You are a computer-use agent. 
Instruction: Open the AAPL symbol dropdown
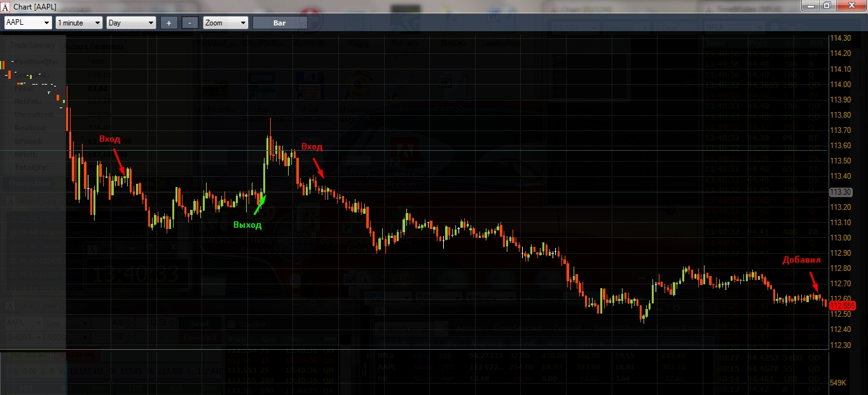(28, 22)
